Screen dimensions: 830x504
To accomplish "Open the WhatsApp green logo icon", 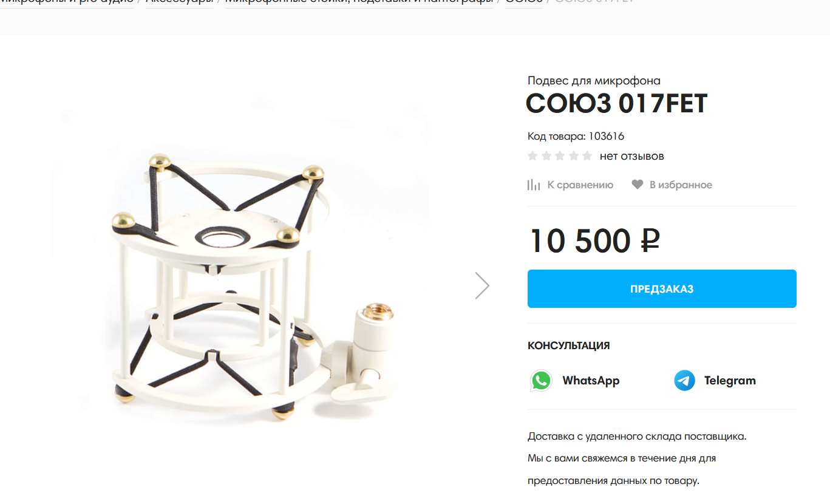I will pyautogui.click(x=541, y=381).
